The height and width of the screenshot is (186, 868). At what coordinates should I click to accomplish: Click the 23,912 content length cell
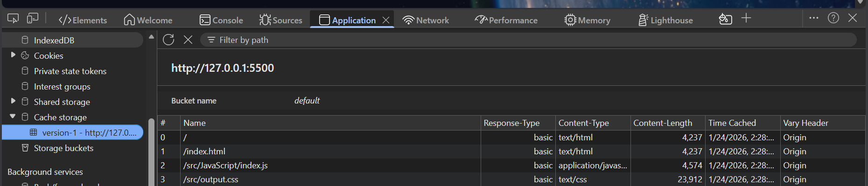pos(668,179)
